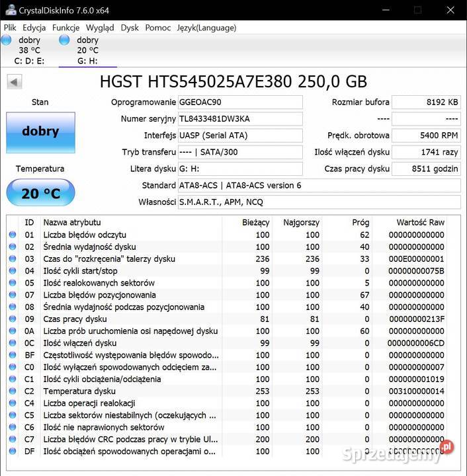Select the 'Liczba błędów odczytu' attribute name

click(85, 235)
